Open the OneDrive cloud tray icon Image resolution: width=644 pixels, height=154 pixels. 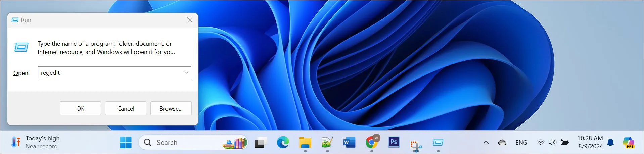coord(502,142)
